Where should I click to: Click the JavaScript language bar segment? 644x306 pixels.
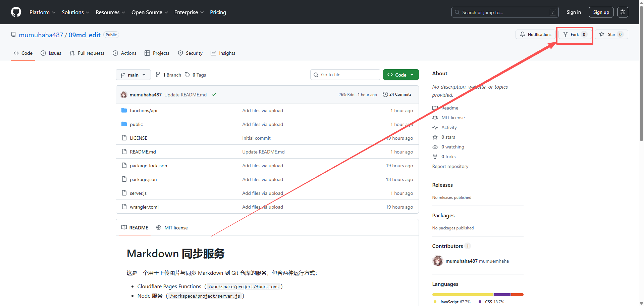click(463, 295)
